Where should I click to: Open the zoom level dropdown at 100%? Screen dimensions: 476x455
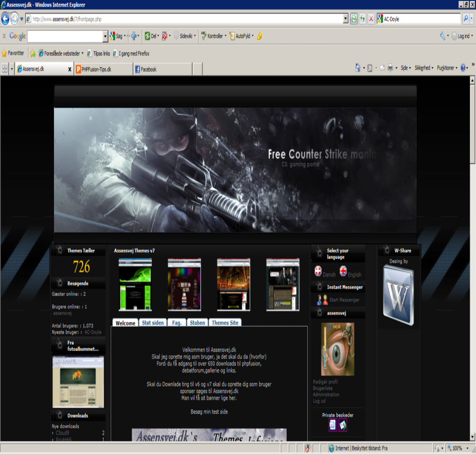[467, 448]
